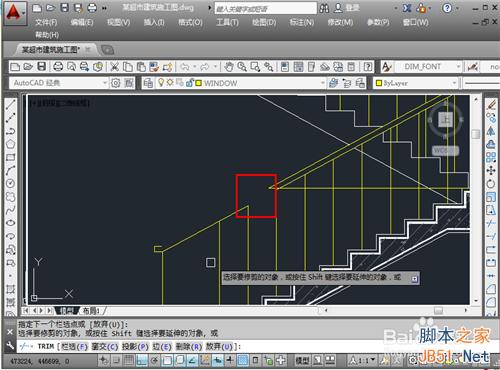Click the Mirror tool in Modify toolbar

point(491,131)
